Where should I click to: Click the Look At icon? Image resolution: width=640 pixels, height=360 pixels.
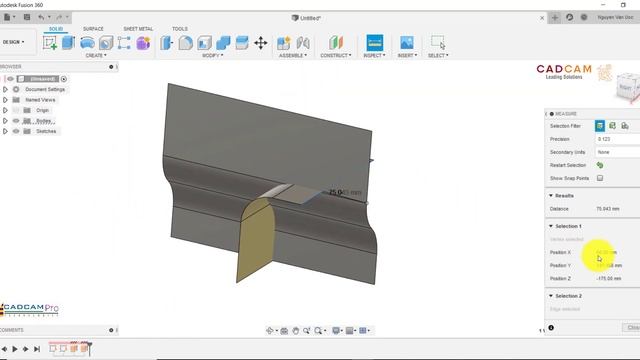(284, 331)
